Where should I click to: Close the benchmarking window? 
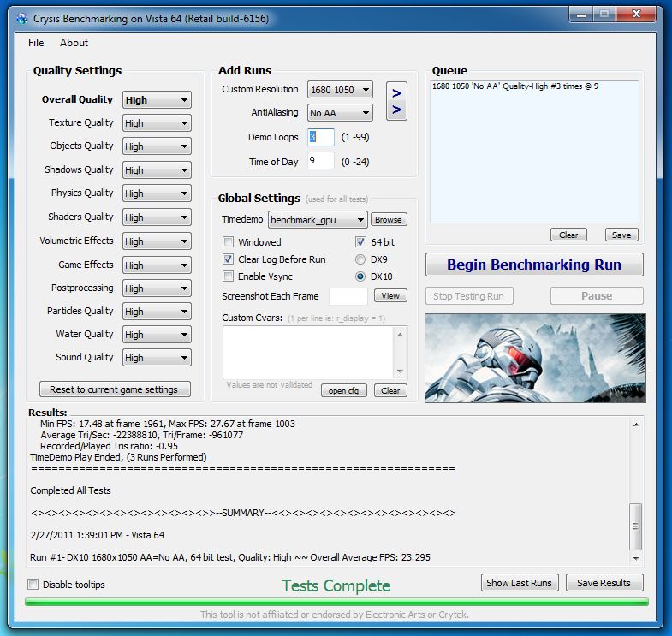(636, 15)
